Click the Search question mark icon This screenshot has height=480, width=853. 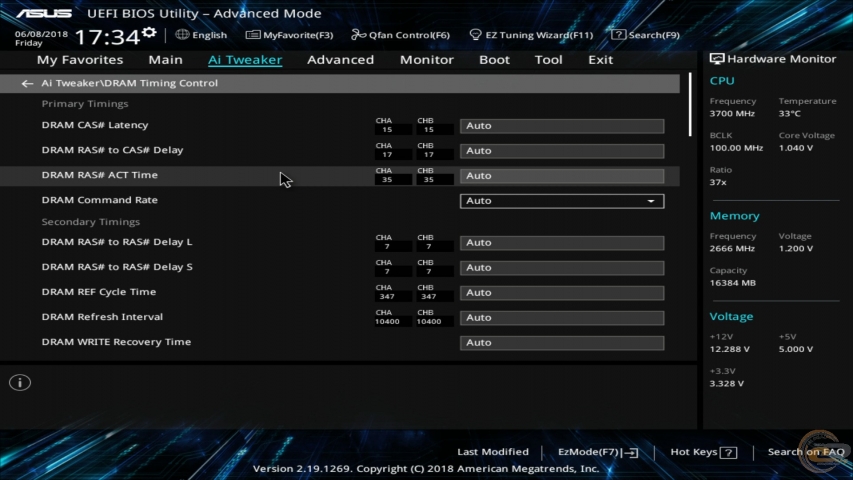click(x=618, y=35)
